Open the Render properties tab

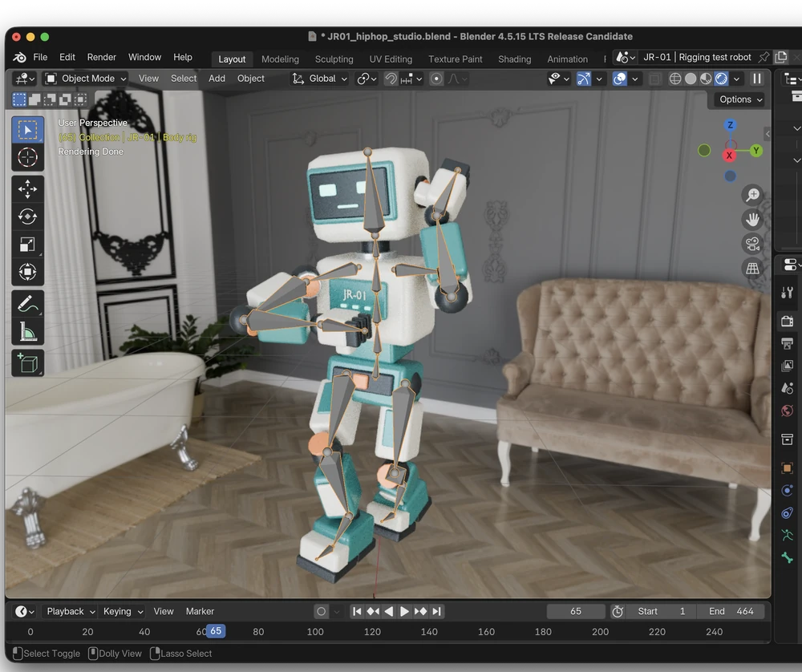point(788,322)
